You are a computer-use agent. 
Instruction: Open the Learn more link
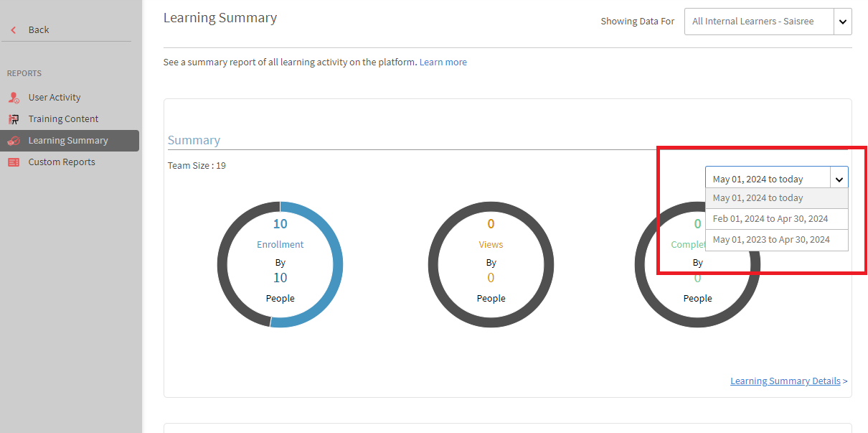443,62
